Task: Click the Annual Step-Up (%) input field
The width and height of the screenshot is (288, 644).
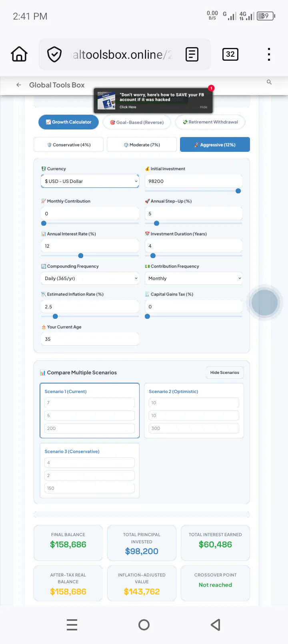Action: click(194, 213)
